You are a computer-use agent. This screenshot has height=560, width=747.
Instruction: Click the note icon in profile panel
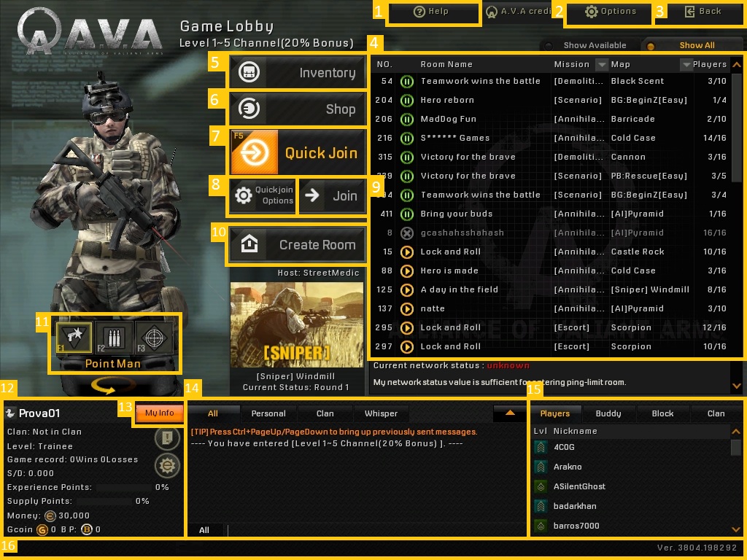point(167,438)
